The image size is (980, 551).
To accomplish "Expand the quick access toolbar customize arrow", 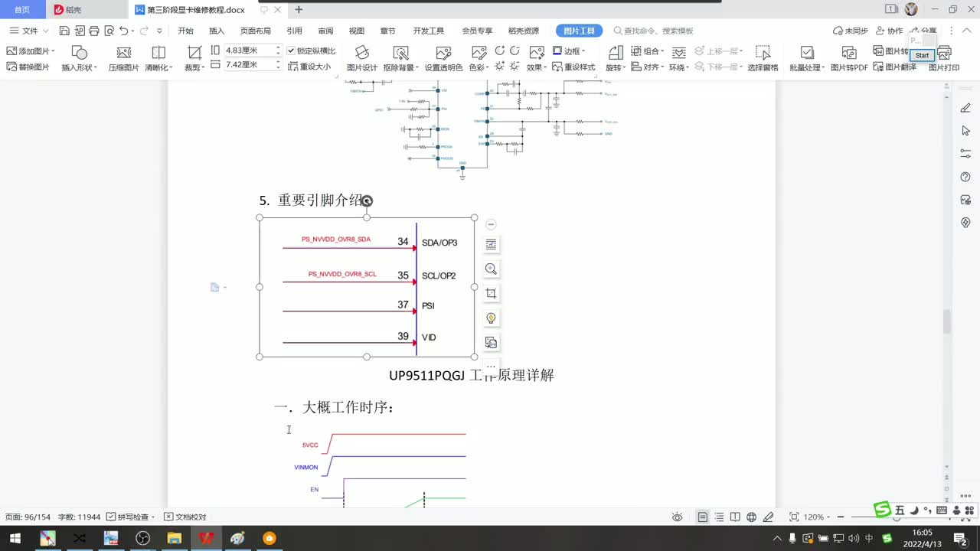I will (159, 31).
